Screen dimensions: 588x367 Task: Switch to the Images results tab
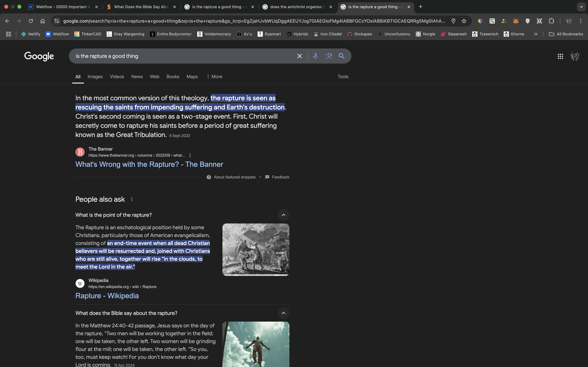click(95, 77)
